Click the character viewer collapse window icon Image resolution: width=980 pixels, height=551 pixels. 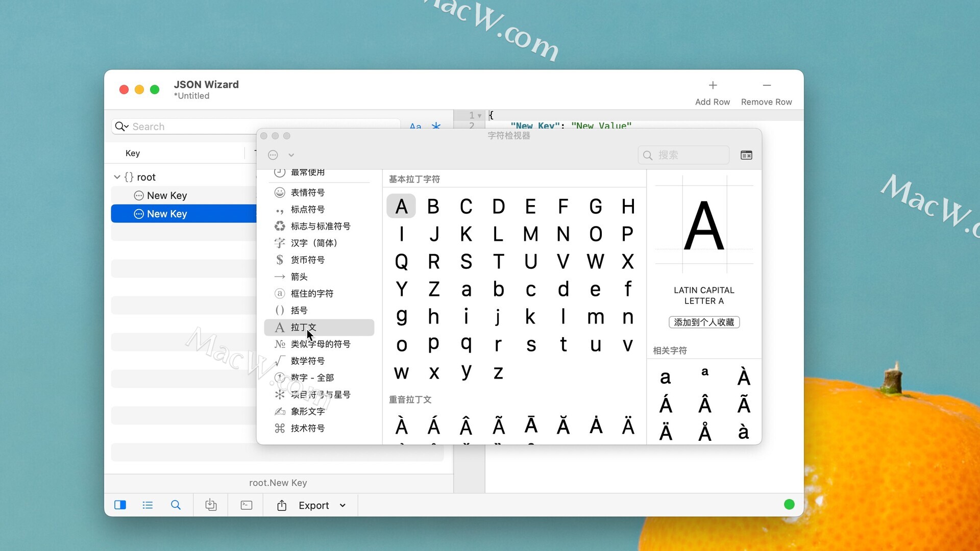click(x=746, y=155)
